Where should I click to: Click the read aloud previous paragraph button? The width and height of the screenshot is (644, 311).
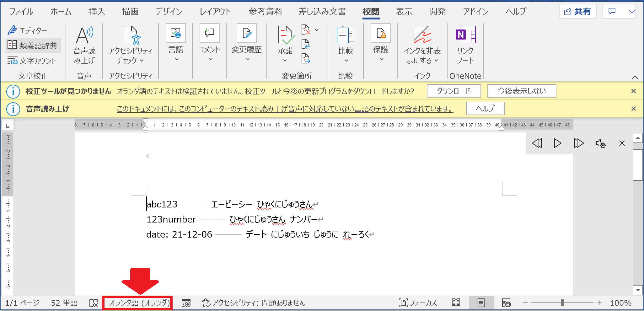click(537, 143)
